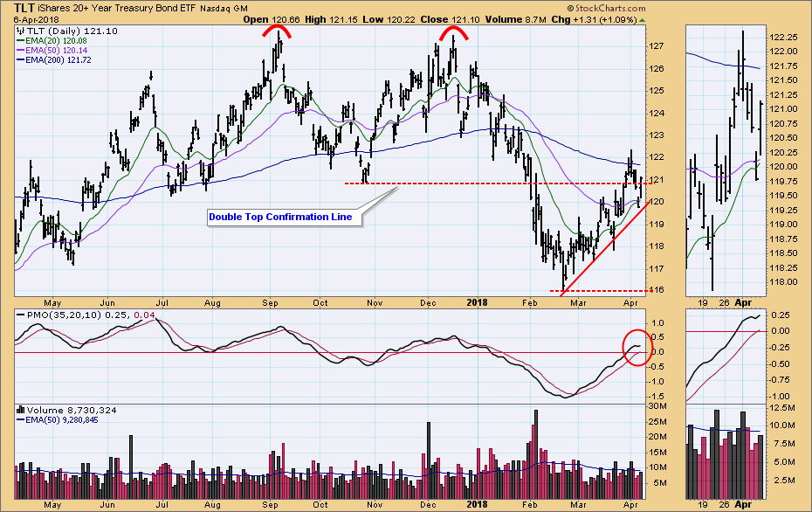Click the black line swatch before the PMO legend
The image size is (812, 512).
(21, 315)
